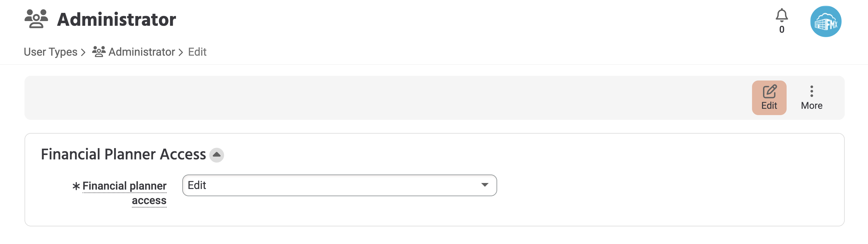Click the More button label
868x244 pixels.
click(811, 105)
